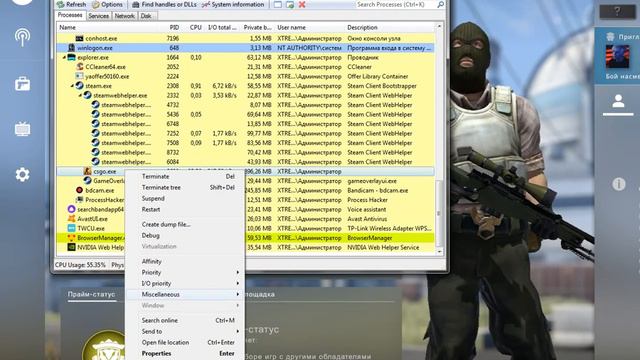Expand the I/O priority submenu
The width and height of the screenshot is (640, 360).
(x=185, y=283)
